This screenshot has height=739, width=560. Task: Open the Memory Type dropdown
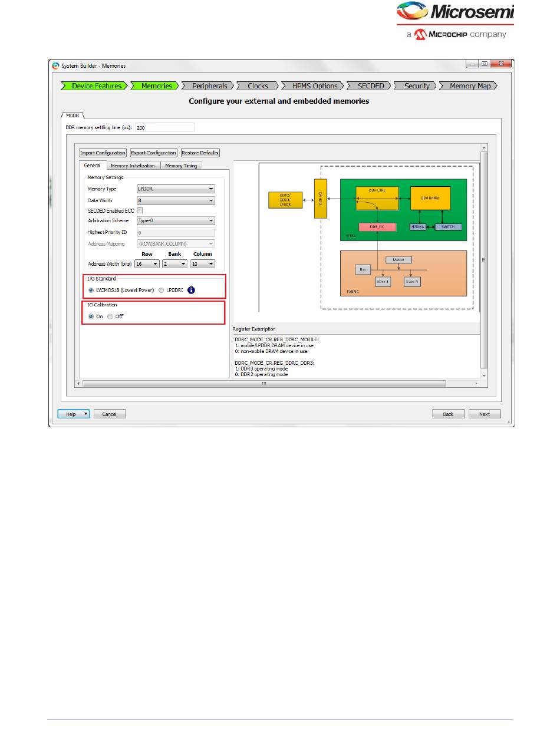pos(176,189)
